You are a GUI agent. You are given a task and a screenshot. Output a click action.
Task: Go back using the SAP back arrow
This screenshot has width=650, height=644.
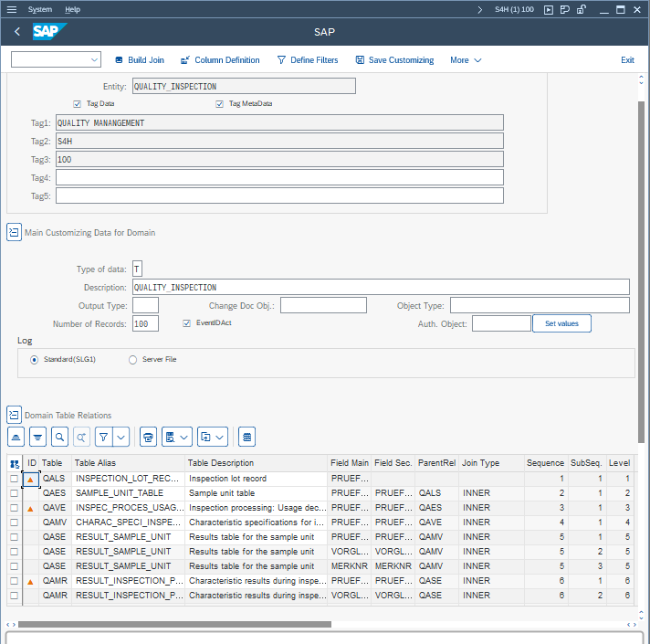(17, 32)
